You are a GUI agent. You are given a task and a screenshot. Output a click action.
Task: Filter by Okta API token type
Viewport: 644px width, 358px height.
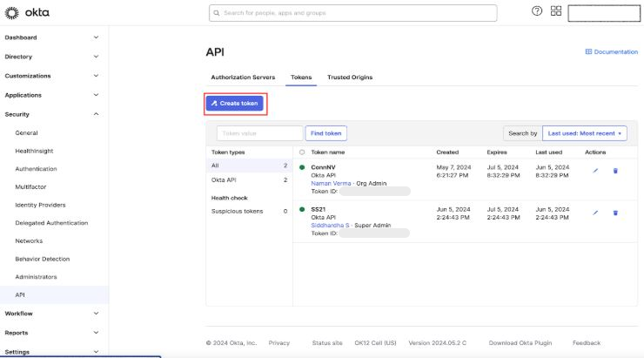pos(249,180)
